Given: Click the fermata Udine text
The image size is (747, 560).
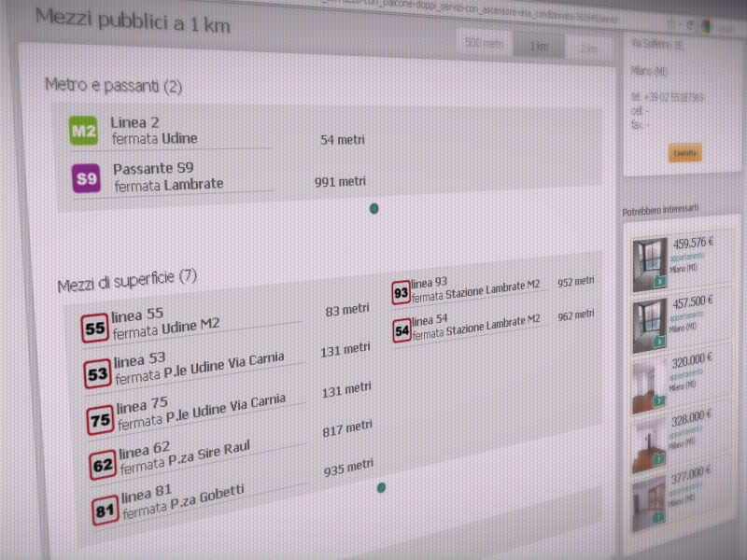Looking at the screenshot, I should 154,138.
